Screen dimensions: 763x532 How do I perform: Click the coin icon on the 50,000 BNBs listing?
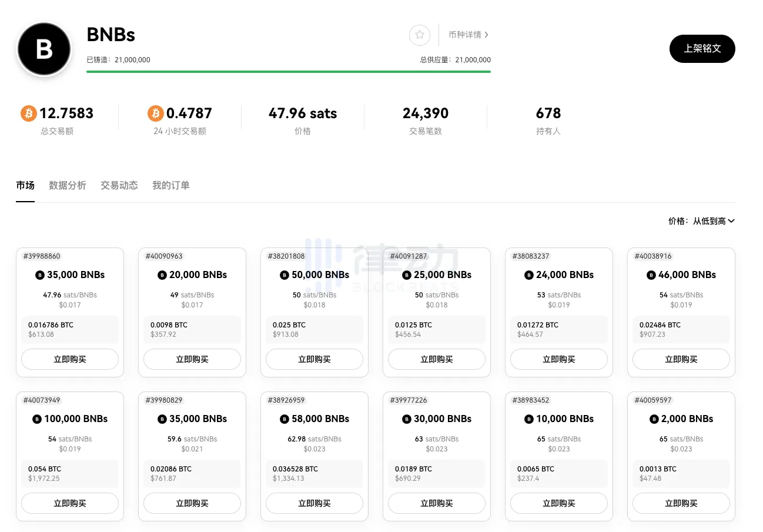tap(284, 275)
